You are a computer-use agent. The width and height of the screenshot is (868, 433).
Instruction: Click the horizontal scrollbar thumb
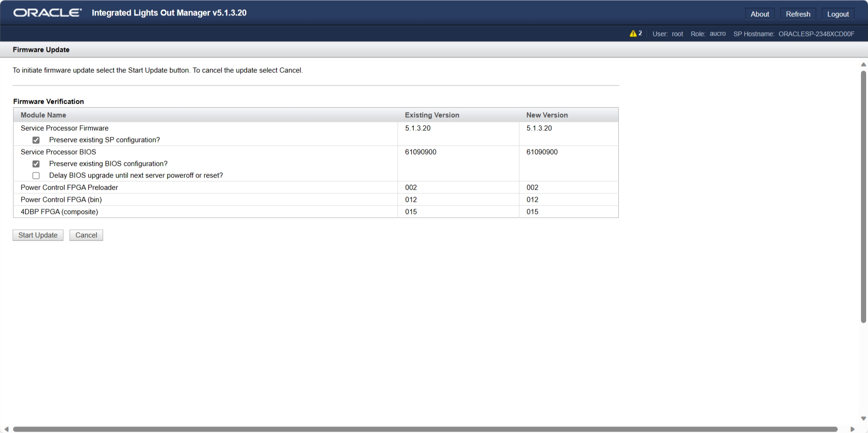(425, 429)
